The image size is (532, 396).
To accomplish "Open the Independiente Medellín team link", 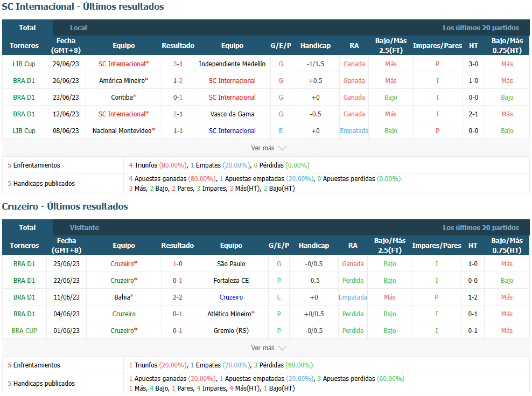I will [x=232, y=64].
